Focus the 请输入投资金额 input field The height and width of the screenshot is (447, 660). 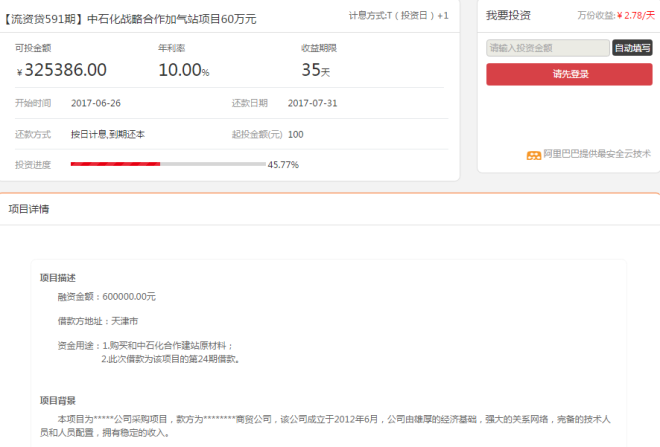pyautogui.click(x=548, y=48)
